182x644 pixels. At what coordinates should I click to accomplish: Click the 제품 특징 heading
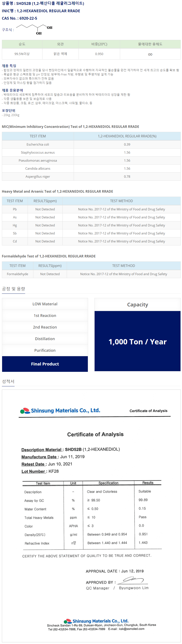pos(9,66)
